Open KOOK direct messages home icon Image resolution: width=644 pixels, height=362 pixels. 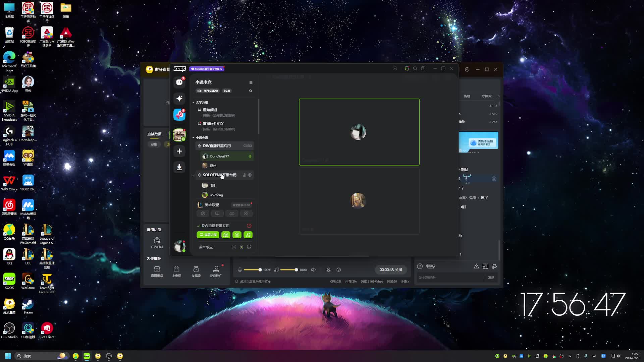click(179, 82)
